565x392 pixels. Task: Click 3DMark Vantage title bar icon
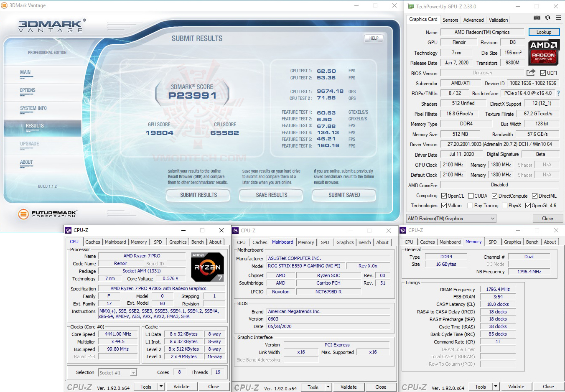pos(4,5)
